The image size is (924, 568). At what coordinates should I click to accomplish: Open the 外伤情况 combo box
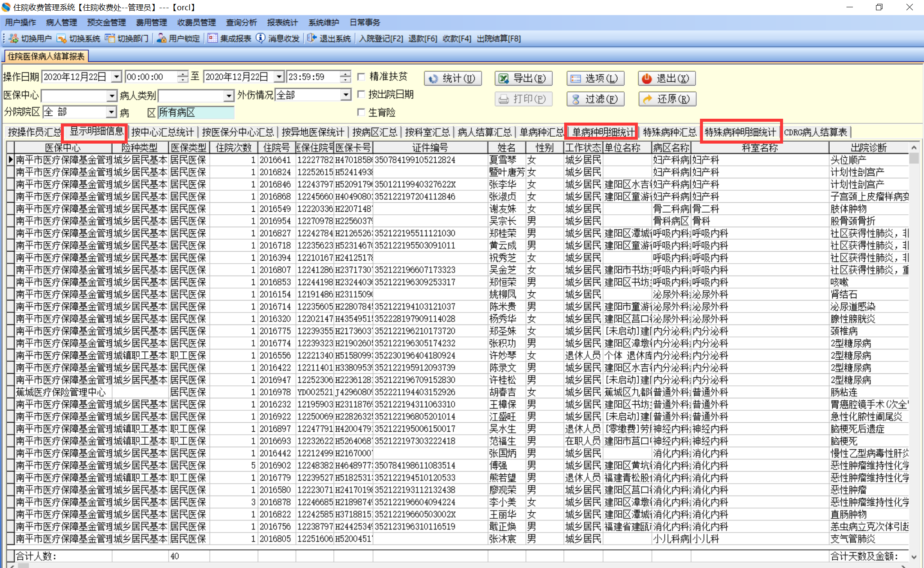[346, 95]
